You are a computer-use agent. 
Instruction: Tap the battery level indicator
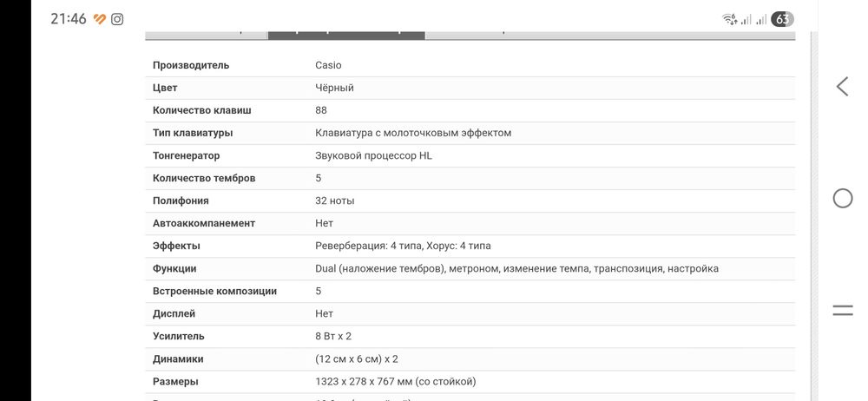coord(782,19)
